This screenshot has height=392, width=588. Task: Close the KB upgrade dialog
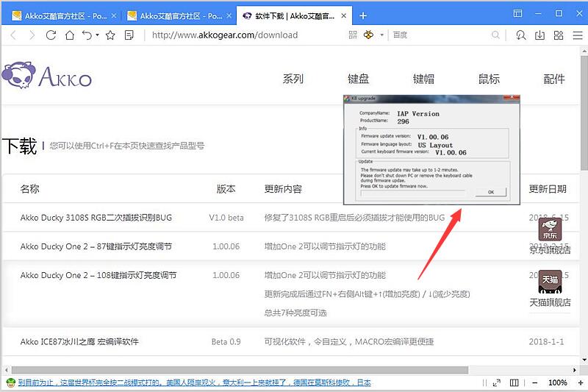tap(511, 98)
